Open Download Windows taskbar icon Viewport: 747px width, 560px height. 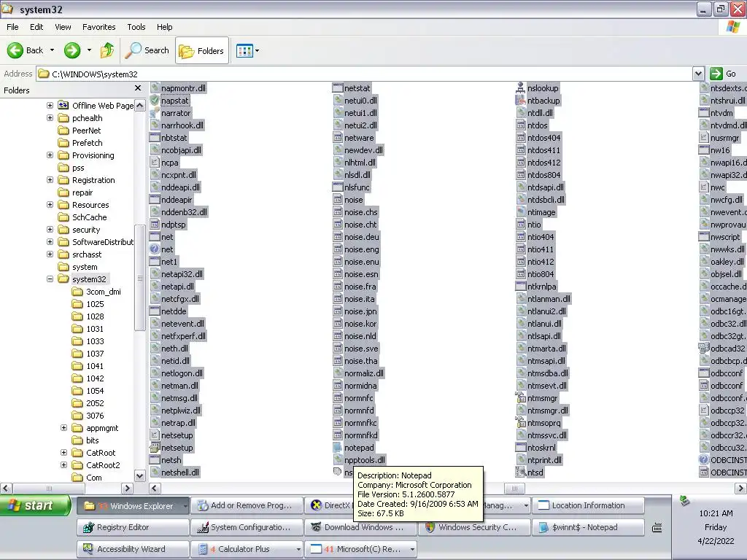point(316,527)
